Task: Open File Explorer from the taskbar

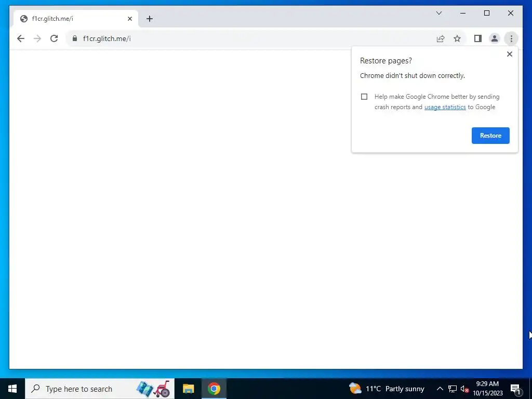Action: 188,389
